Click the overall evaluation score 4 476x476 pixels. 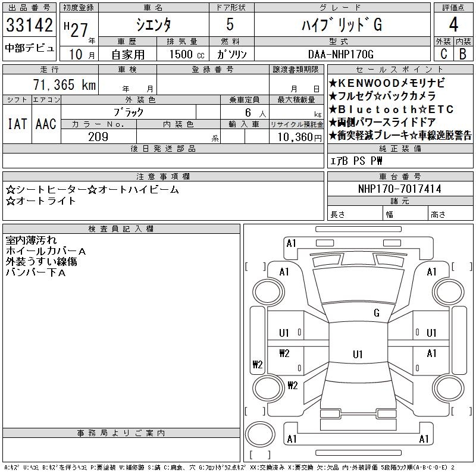click(453, 24)
